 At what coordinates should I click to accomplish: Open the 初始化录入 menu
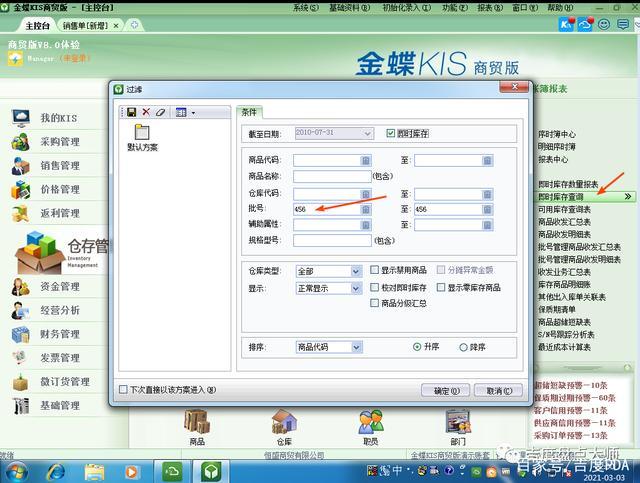point(406,8)
